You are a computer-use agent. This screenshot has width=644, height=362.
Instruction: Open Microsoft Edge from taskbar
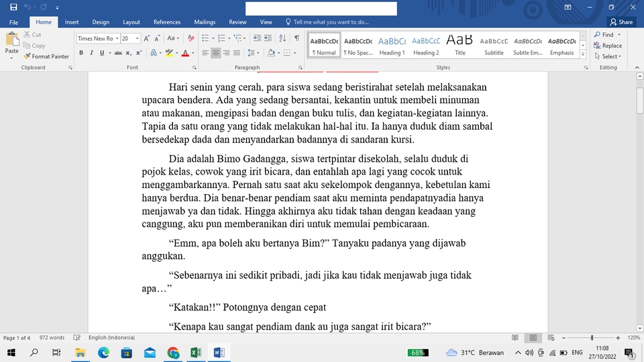[x=103, y=353]
